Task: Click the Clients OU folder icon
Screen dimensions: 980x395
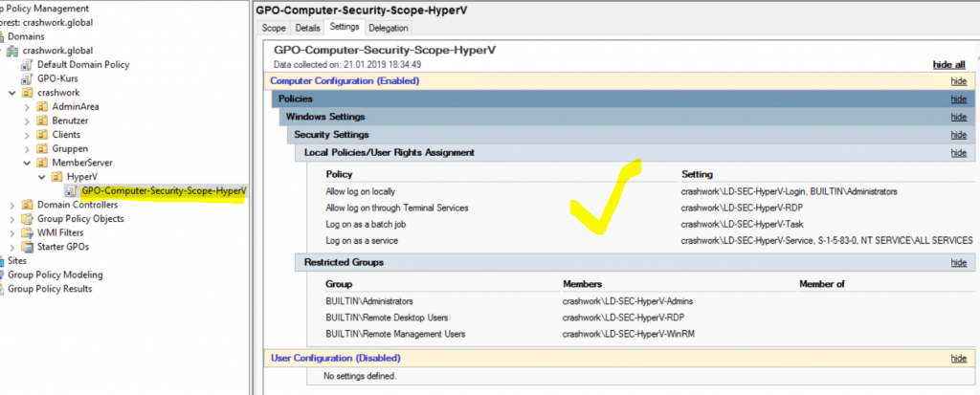Action: click(x=42, y=134)
